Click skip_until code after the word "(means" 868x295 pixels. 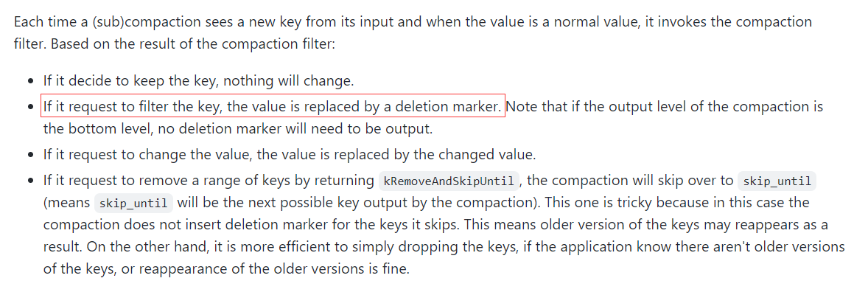[134, 202]
